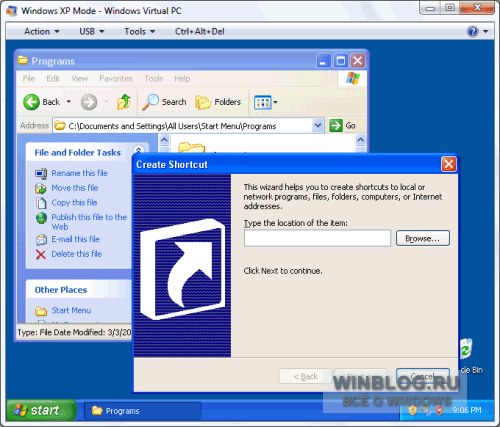Click Publish this file to the Web
The width and height of the screenshot is (500, 427).
tap(89, 222)
